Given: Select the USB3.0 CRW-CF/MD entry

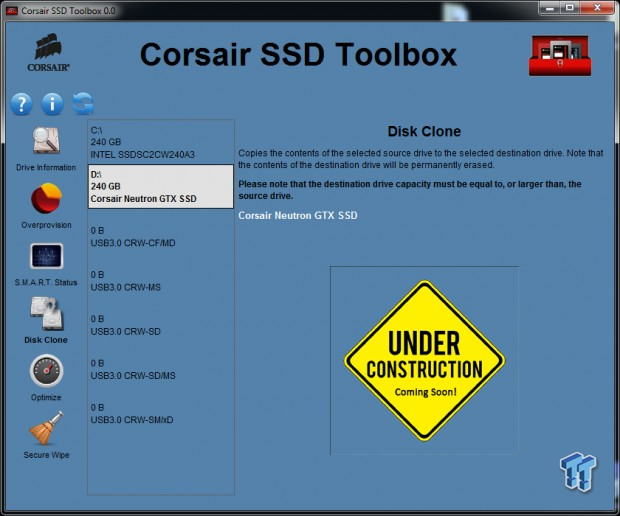Looking at the screenshot, I should 161,231.
